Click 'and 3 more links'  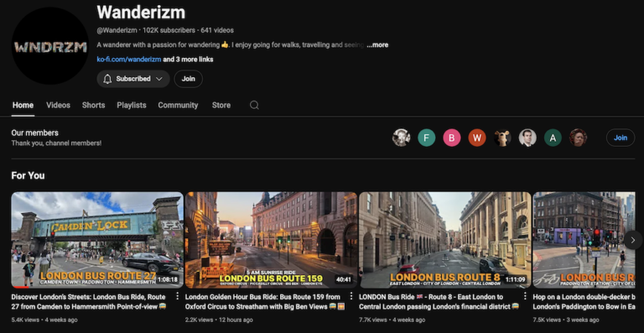pyautogui.click(x=188, y=59)
